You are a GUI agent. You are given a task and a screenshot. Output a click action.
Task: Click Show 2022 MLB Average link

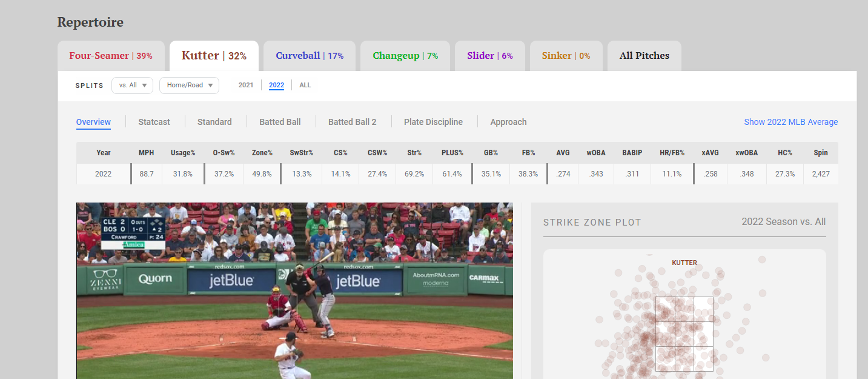791,122
